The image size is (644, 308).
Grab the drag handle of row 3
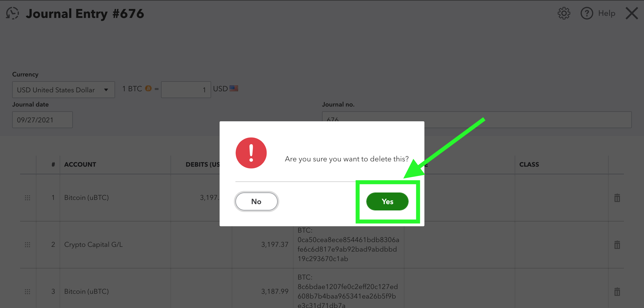click(x=27, y=292)
